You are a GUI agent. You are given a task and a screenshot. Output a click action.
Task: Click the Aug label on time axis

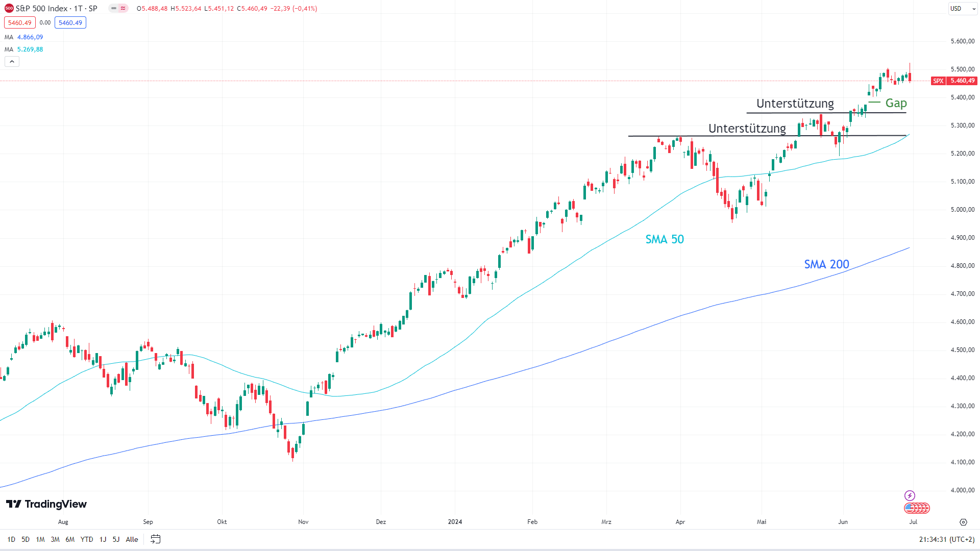coord(63,522)
